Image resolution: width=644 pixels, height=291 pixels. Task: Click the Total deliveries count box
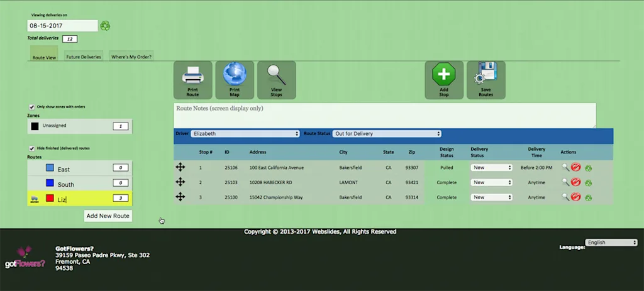[x=70, y=39]
